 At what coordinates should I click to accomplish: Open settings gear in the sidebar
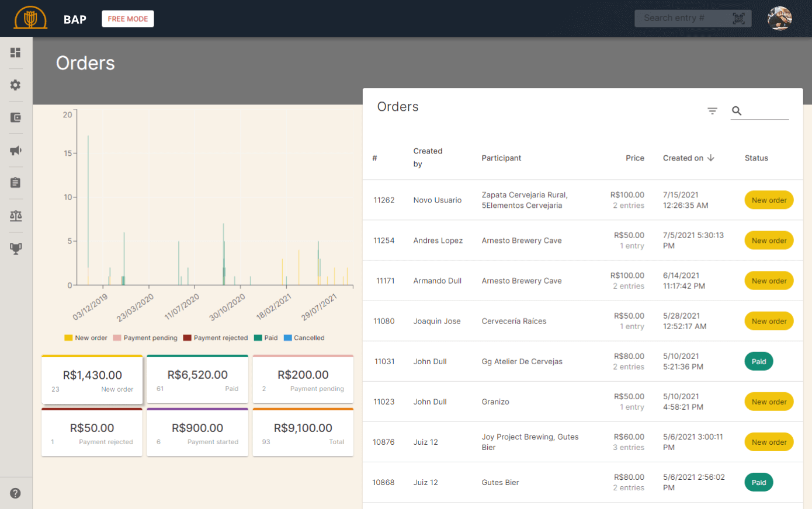click(x=16, y=85)
